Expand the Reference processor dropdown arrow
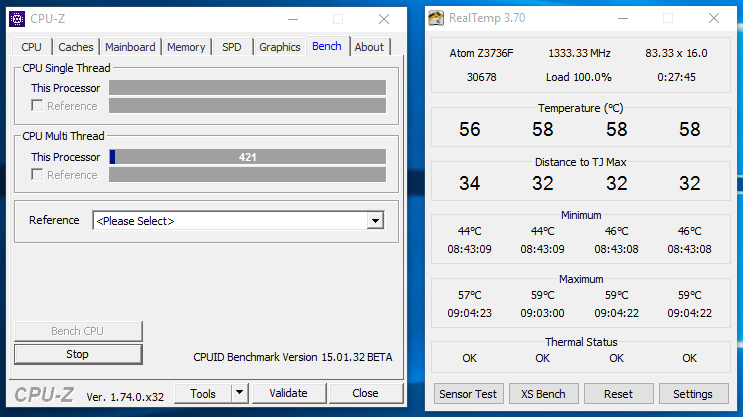743x417 pixels. (x=375, y=221)
